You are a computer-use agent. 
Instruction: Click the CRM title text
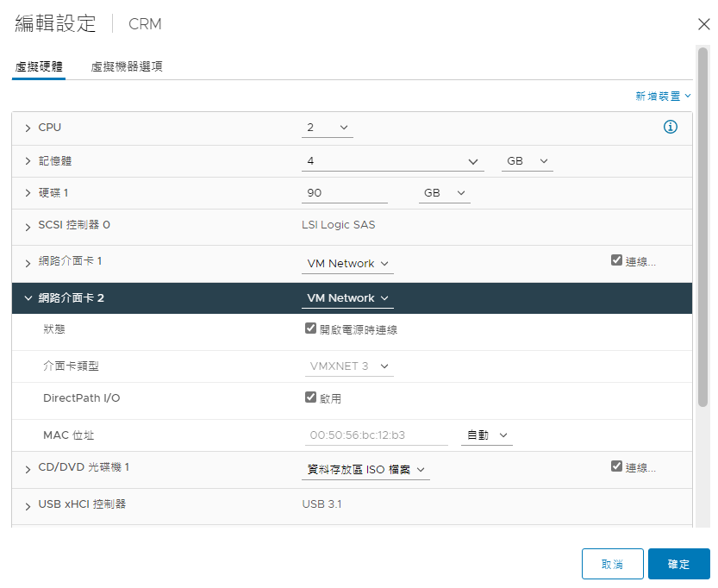[x=145, y=24]
